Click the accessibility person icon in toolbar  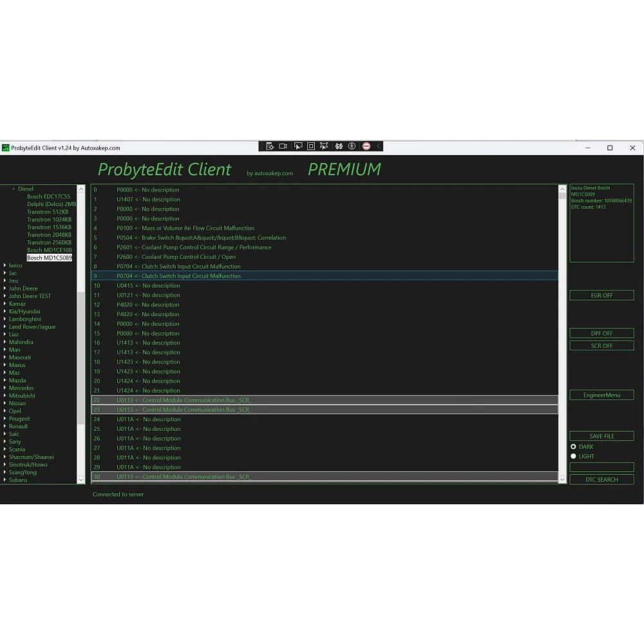(352, 146)
